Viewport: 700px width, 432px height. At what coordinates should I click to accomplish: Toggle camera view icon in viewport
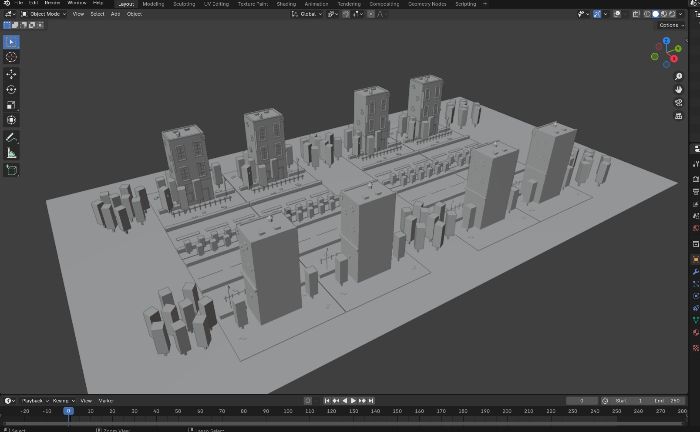coord(679,103)
